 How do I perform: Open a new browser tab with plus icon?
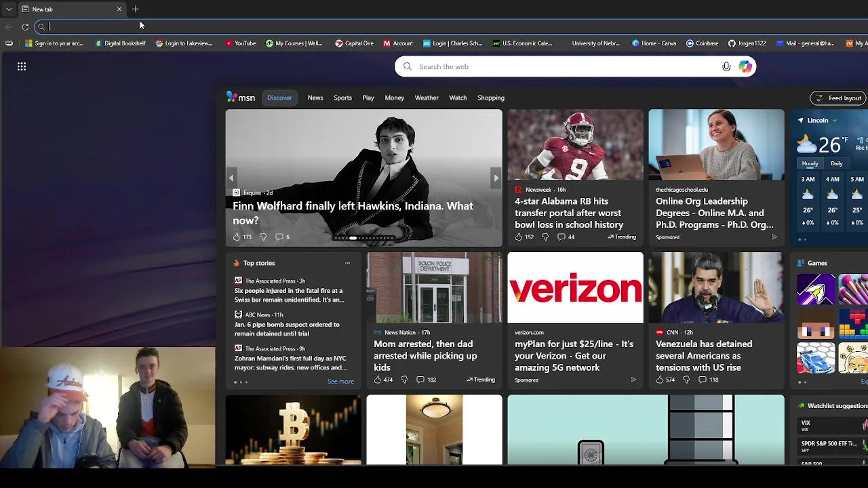[136, 9]
